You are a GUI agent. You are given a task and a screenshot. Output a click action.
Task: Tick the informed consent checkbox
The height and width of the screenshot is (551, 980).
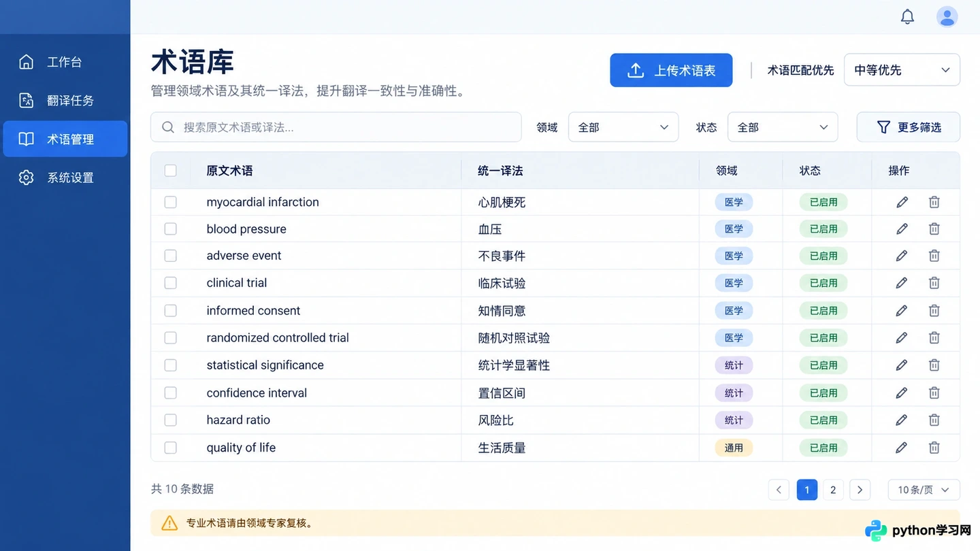pyautogui.click(x=171, y=310)
